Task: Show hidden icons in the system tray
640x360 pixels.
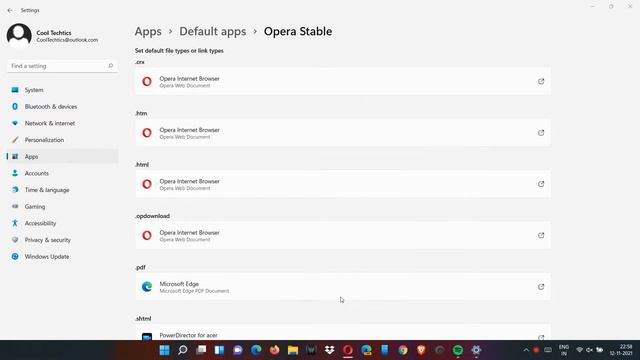Action: [x=526, y=350]
